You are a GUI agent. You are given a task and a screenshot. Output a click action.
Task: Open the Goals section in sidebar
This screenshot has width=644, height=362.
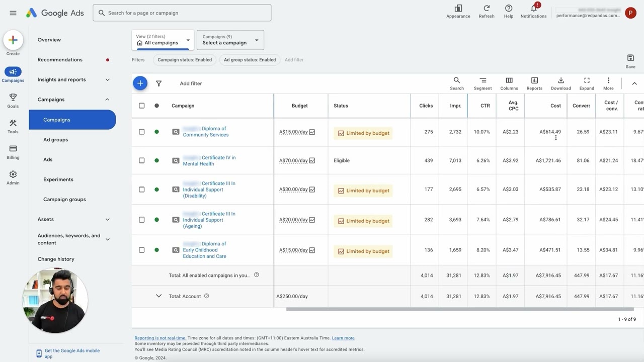13,101
